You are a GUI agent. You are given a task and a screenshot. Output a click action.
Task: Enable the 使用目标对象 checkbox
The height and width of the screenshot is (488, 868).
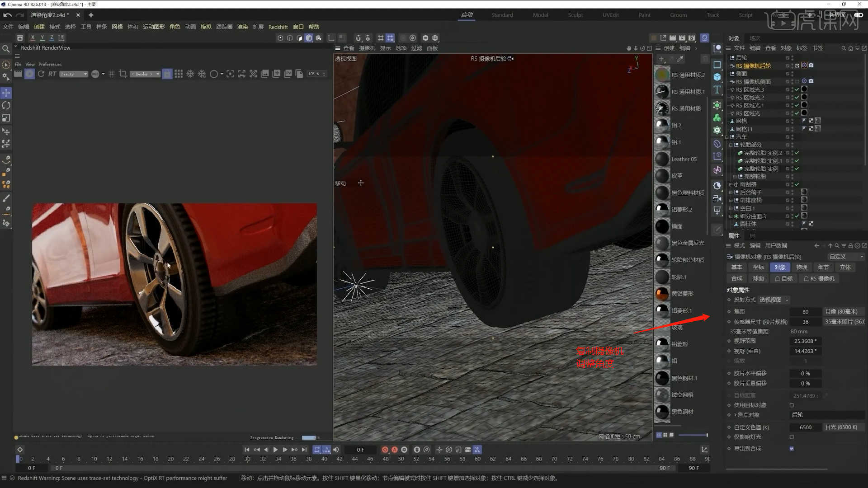tap(792, 405)
